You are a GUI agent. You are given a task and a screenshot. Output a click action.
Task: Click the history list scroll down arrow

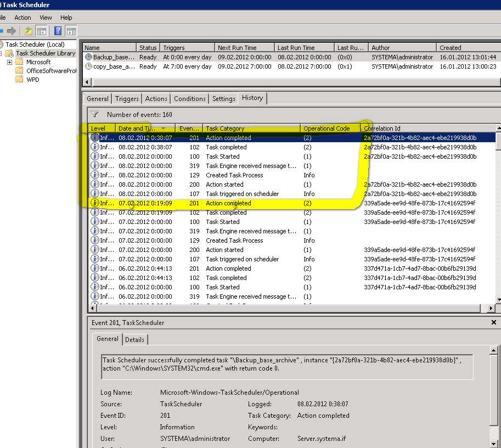pos(498,300)
